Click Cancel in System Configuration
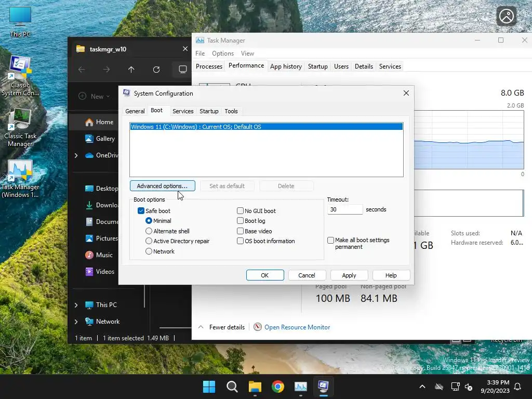Screen dimensions: 532x399 307,275
